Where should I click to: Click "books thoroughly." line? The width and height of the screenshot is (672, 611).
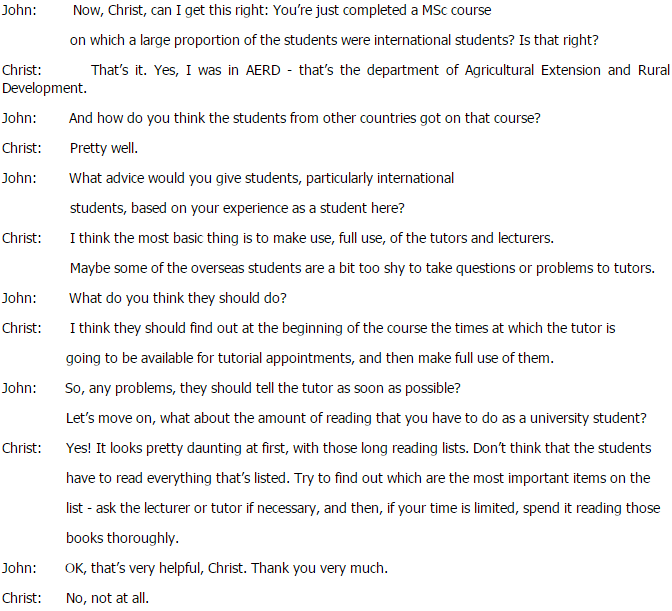point(122,538)
